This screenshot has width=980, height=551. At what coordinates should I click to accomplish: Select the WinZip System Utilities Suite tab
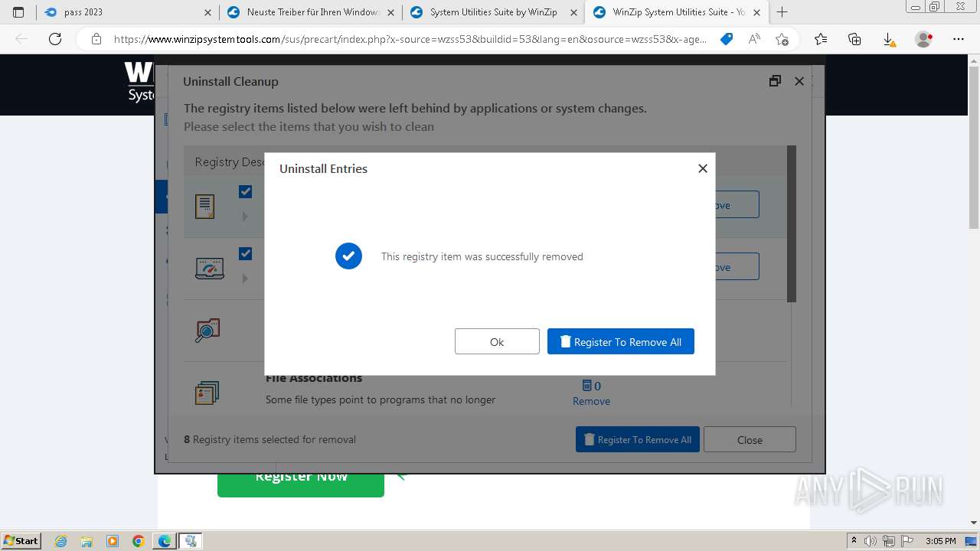[x=676, y=12]
